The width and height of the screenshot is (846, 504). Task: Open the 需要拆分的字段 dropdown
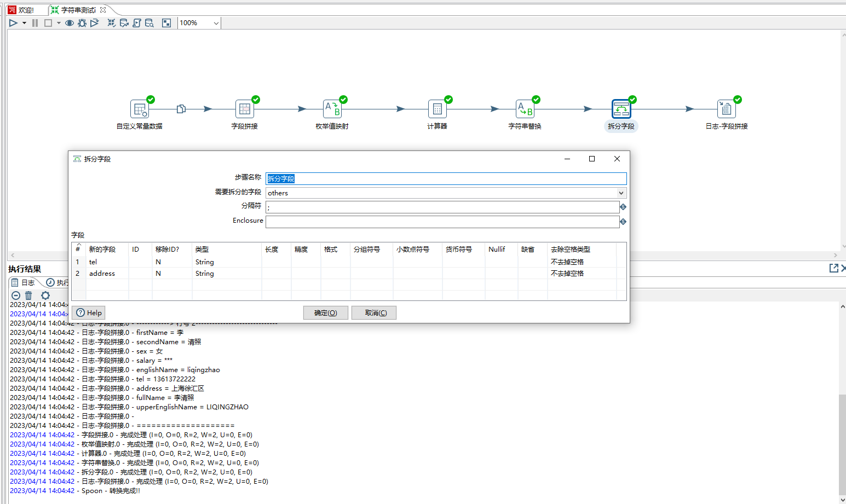click(621, 193)
